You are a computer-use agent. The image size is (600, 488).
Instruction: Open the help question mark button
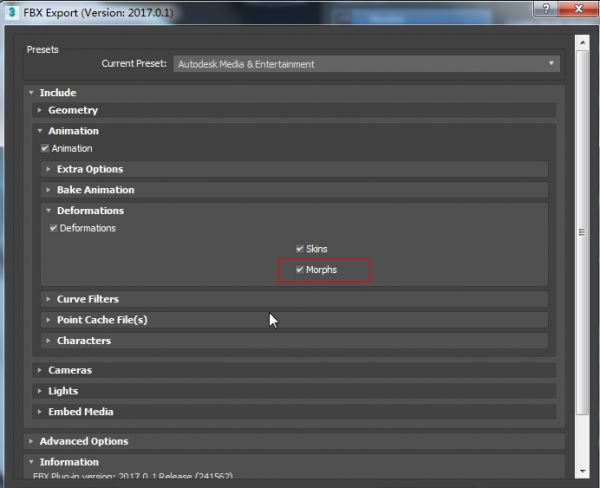click(546, 8)
